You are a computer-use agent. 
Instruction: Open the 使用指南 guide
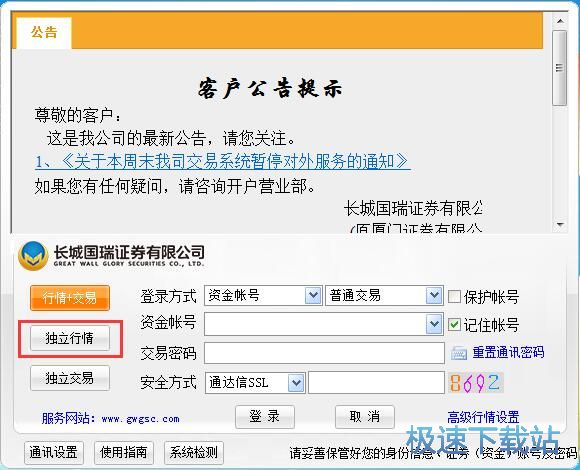(124, 452)
